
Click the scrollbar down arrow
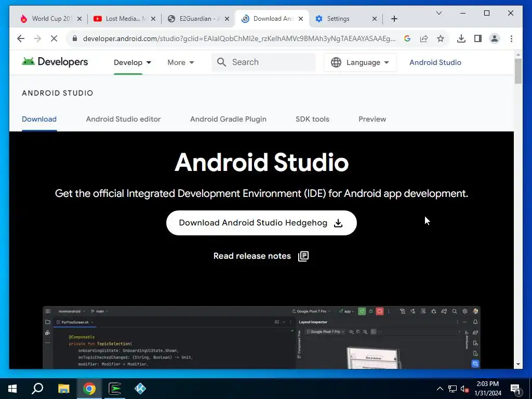point(518,364)
